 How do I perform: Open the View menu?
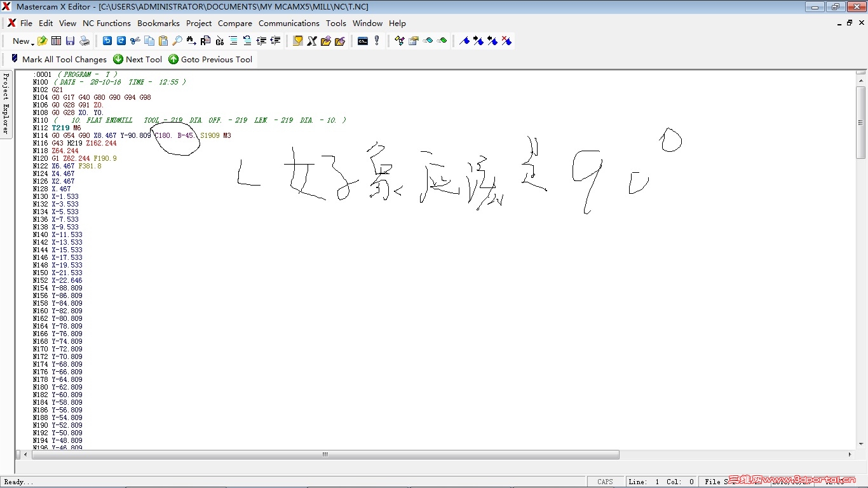point(67,23)
